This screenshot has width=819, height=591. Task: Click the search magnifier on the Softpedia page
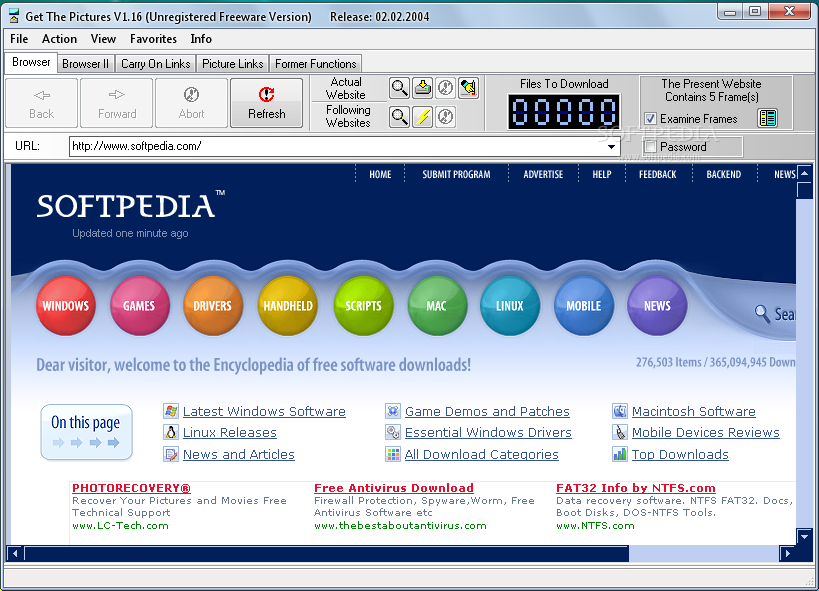762,314
